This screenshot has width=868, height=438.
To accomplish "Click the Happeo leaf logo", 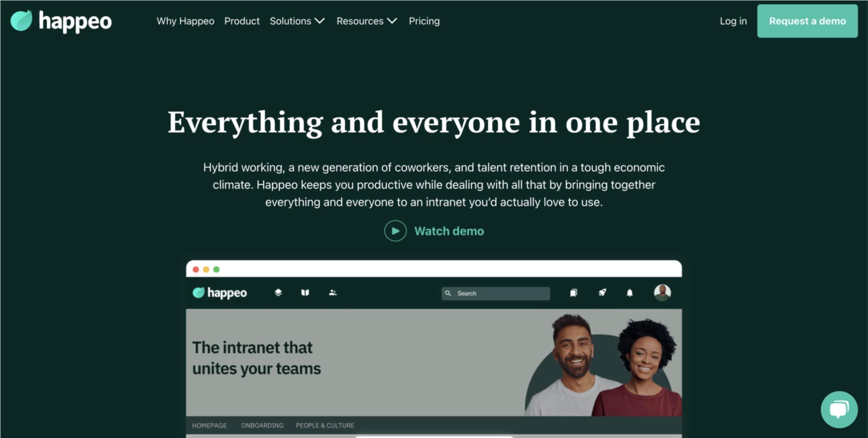I will (21, 21).
